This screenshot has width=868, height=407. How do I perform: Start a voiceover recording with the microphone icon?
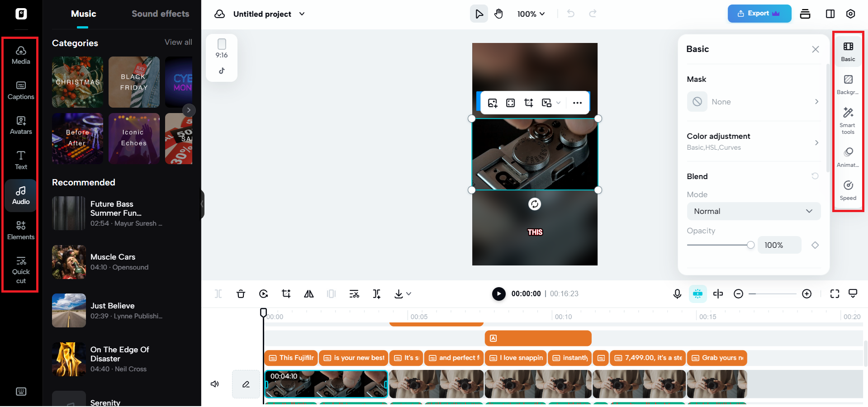[x=677, y=294]
